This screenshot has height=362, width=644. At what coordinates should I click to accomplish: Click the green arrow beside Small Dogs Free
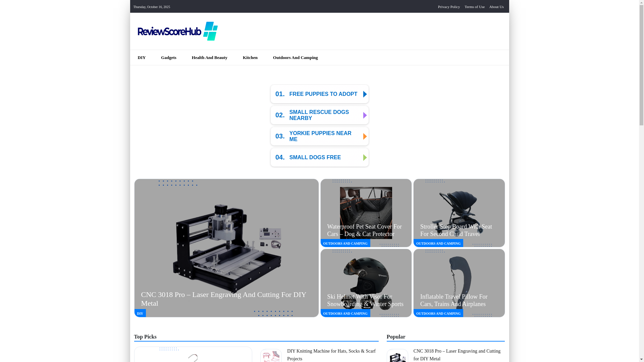[x=365, y=158]
